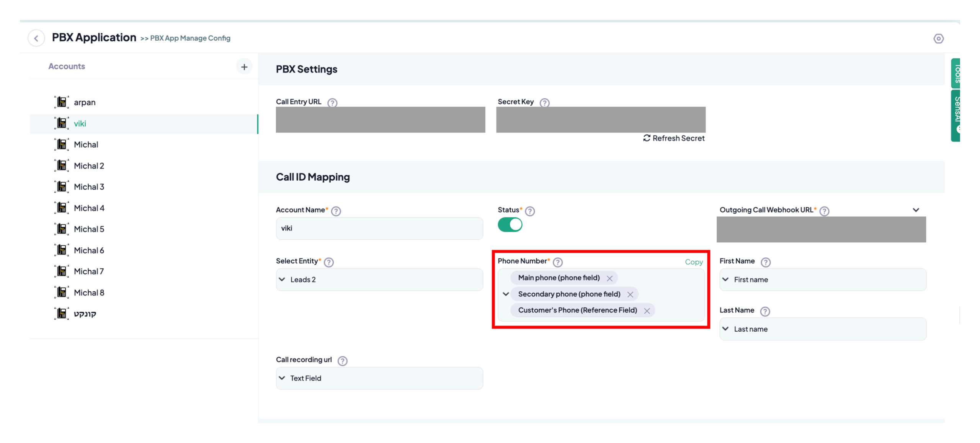
Task: Open the Call recording url dropdown
Action: [379, 378]
